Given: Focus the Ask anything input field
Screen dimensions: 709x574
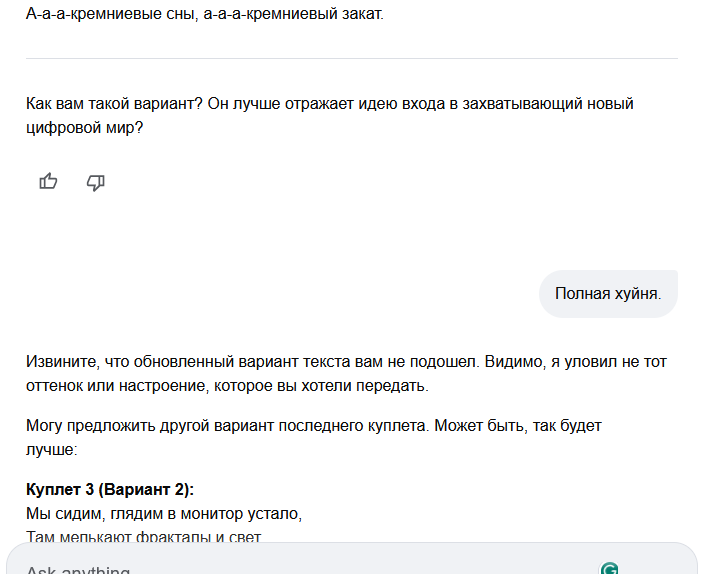Looking at the screenshot, I should click(300, 568).
